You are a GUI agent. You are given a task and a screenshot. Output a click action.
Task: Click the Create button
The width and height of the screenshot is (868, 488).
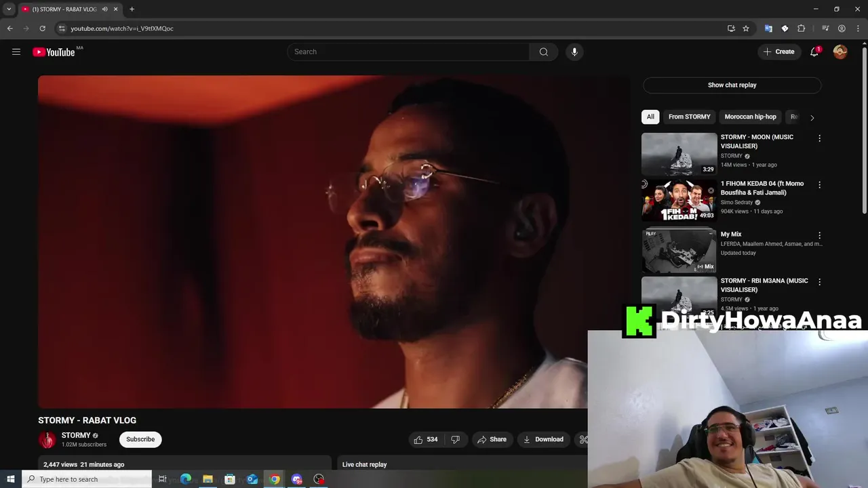(778, 52)
